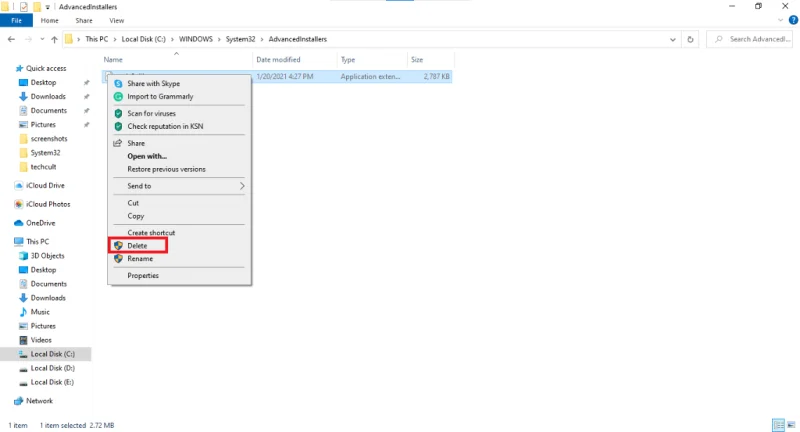
Task: Open the recent locations dropdown arrow
Action: tap(42, 39)
